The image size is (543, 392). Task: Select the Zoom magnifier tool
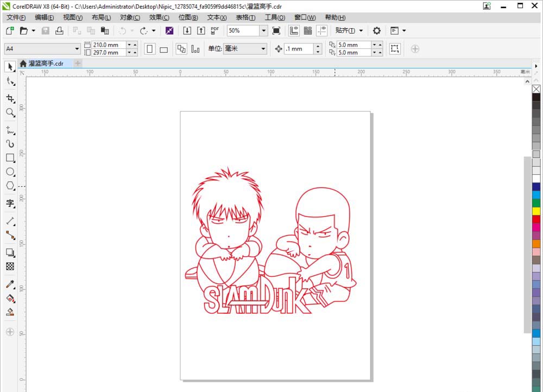point(10,112)
